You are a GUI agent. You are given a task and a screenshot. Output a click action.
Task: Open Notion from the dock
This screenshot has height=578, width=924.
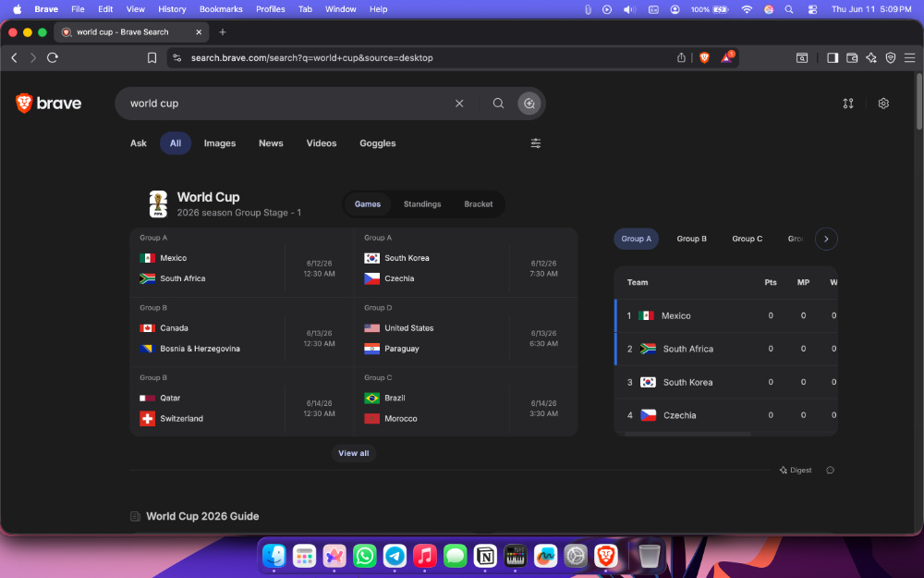tap(485, 556)
